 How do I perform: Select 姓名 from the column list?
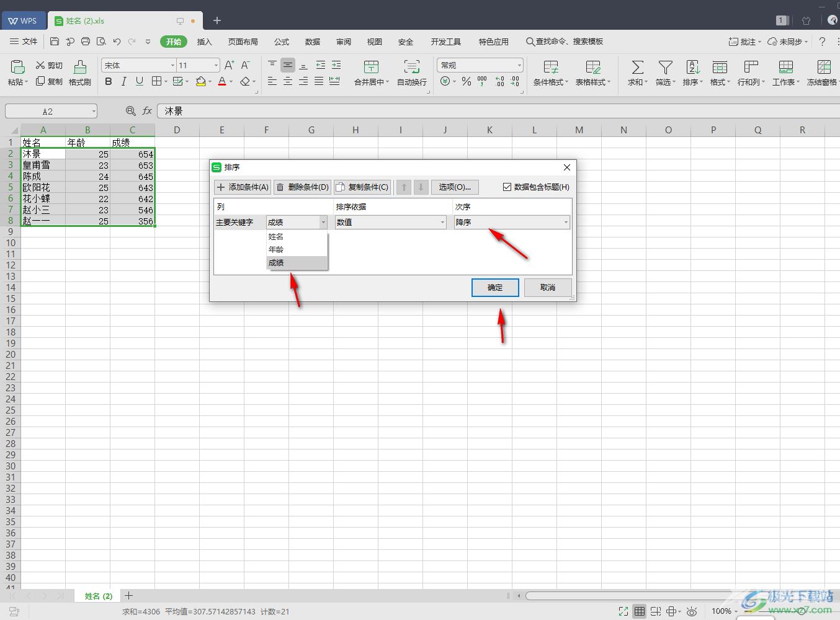(x=297, y=236)
